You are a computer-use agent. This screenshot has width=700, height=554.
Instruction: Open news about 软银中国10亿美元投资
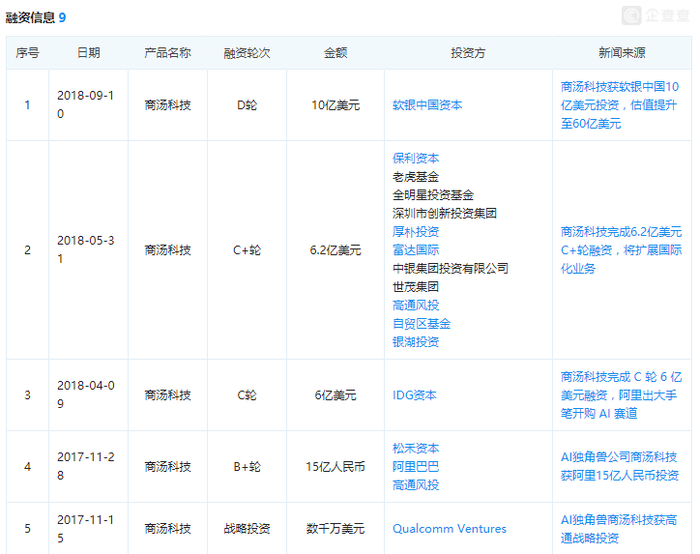(620, 105)
